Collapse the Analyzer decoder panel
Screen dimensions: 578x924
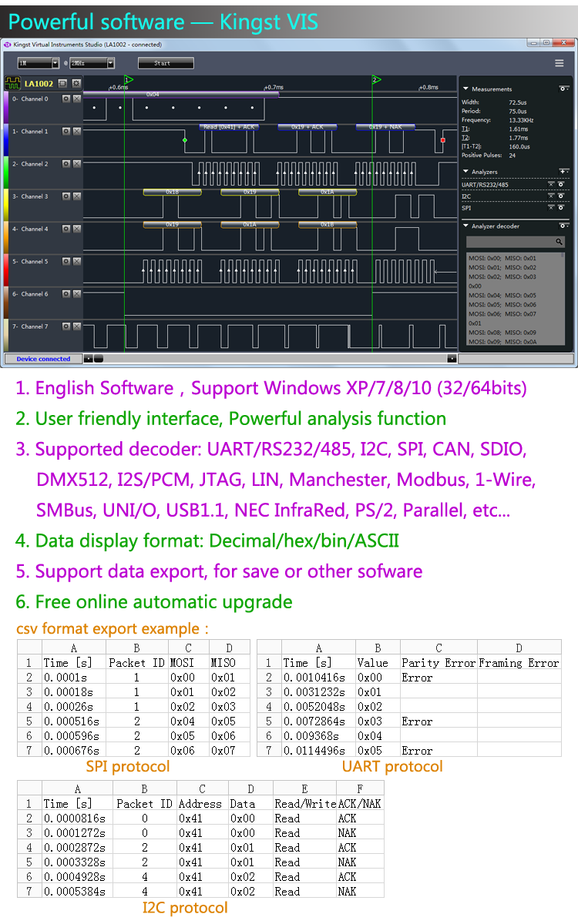coord(465,226)
